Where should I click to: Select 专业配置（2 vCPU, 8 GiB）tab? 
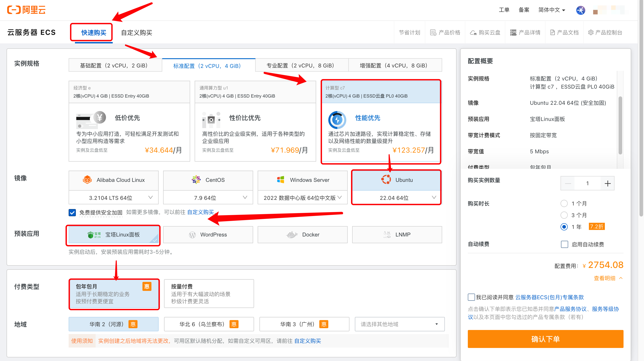302,65
